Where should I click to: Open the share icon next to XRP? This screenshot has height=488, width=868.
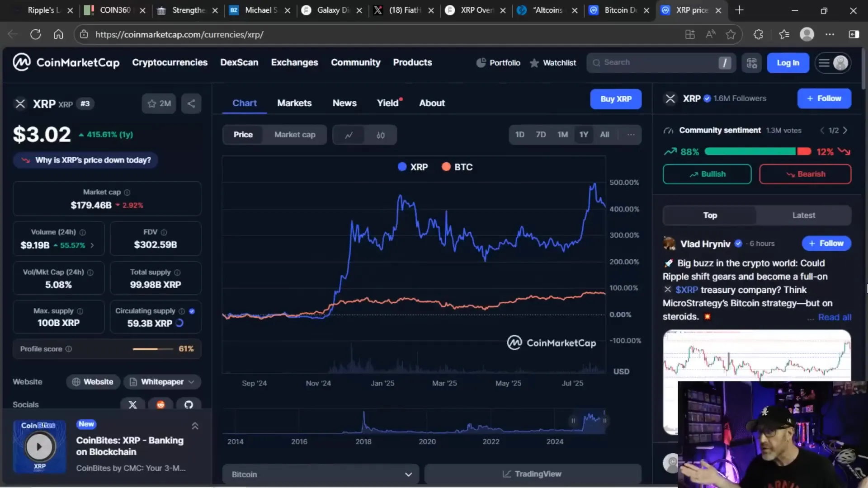[191, 103]
